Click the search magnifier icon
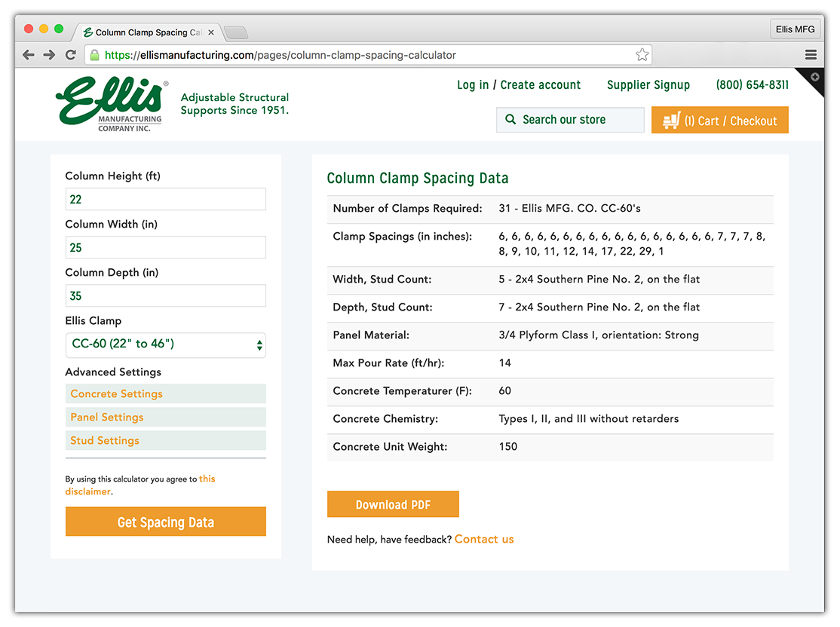 [x=510, y=120]
